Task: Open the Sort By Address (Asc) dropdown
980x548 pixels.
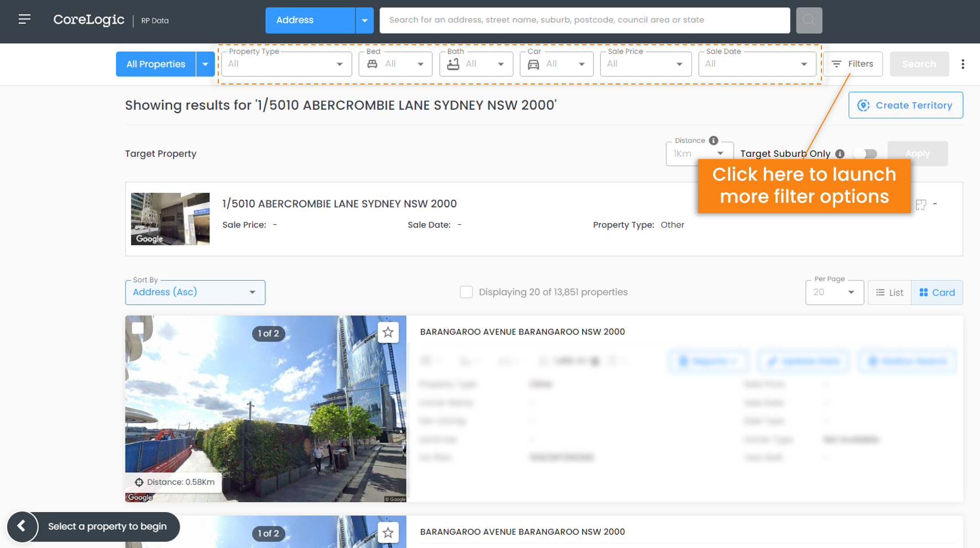Action: point(195,292)
